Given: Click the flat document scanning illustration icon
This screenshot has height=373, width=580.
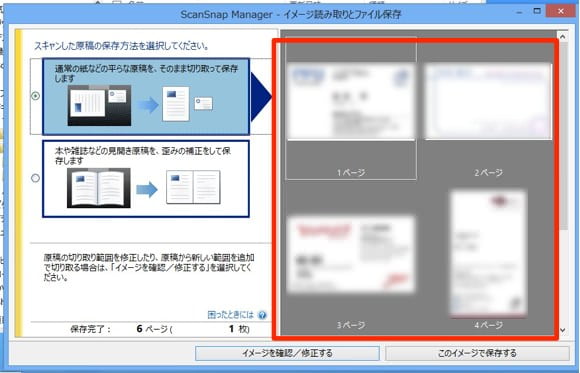Looking at the screenshot, I should pos(99,106).
